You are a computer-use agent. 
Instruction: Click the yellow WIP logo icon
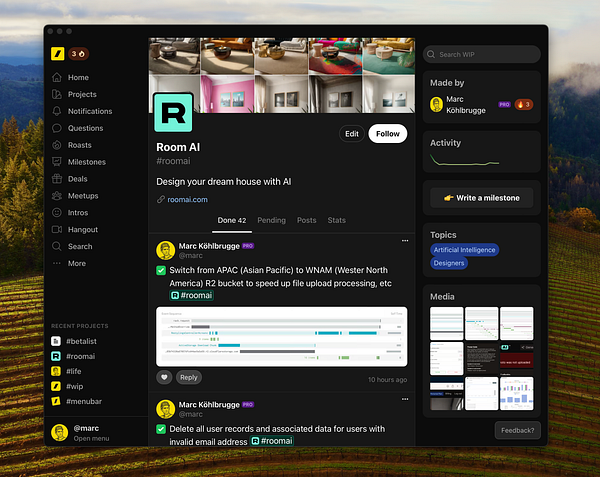(x=57, y=54)
